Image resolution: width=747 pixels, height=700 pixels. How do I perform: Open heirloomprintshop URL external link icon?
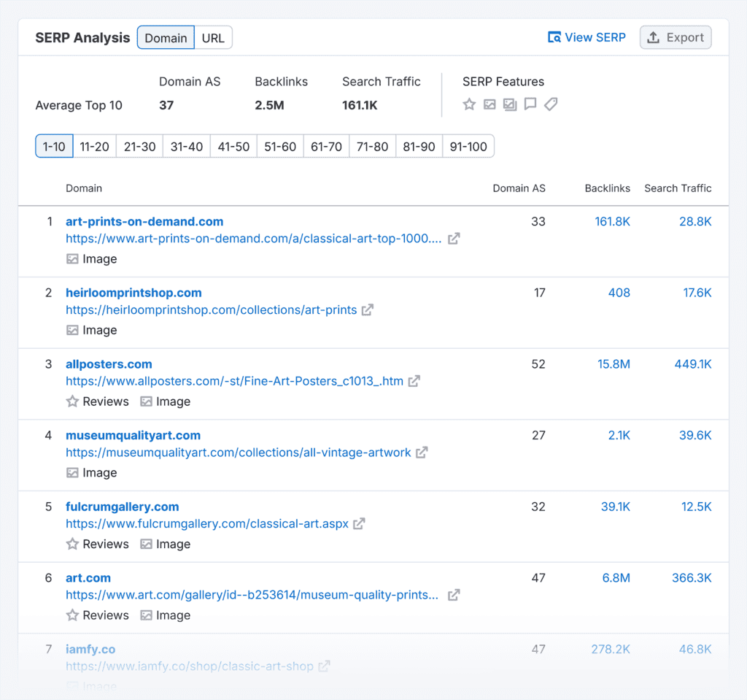(x=368, y=309)
